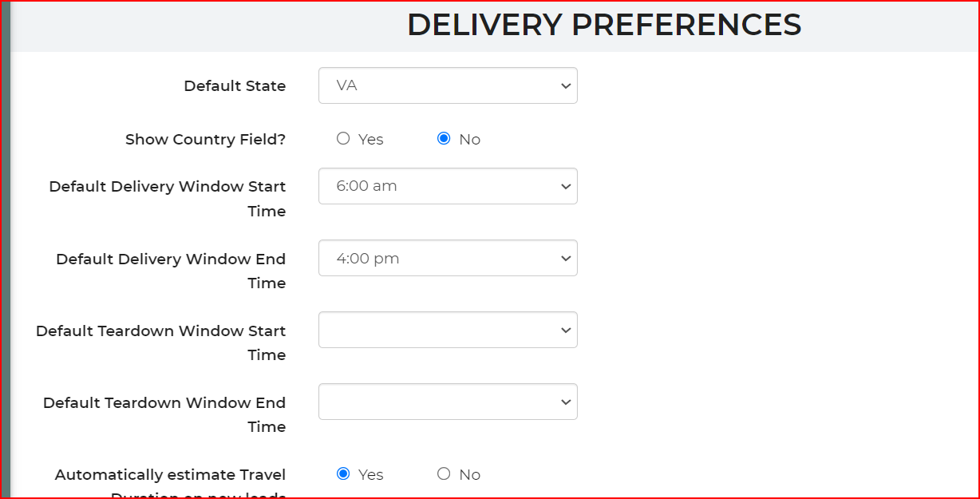
Task: Select No for Show Country Field
Action: pos(444,139)
